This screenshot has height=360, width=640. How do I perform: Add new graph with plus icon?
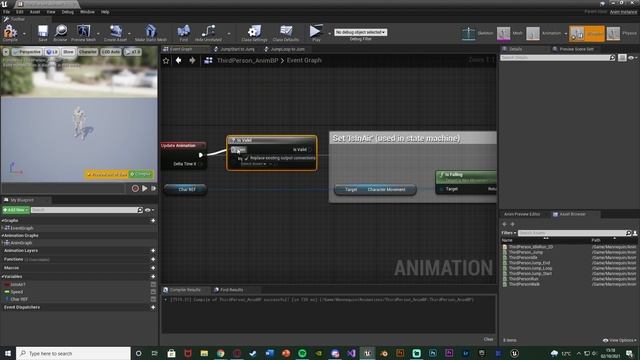click(153, 220)
